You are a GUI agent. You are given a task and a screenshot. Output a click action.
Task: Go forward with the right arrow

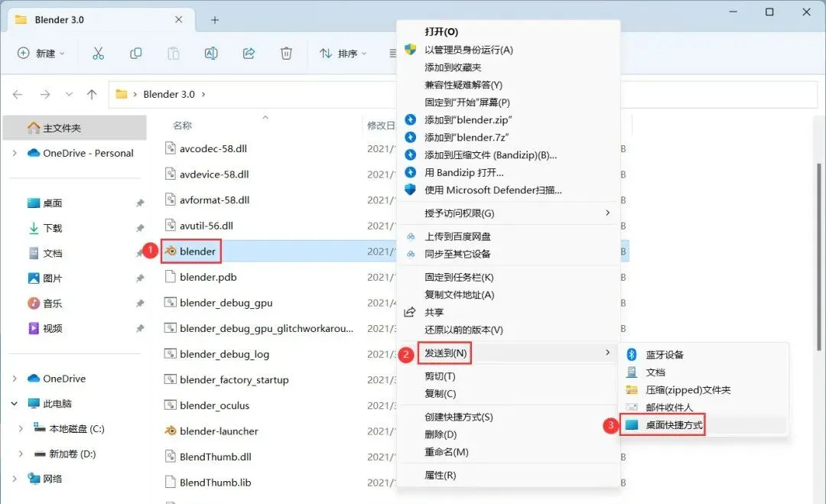pos(45,94)
